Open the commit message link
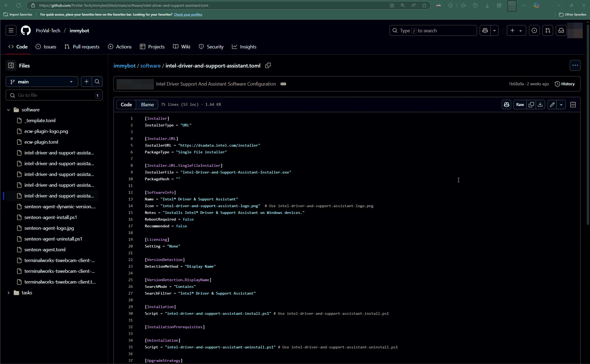This screenshot has height=364, width=590. pos(216,84)
